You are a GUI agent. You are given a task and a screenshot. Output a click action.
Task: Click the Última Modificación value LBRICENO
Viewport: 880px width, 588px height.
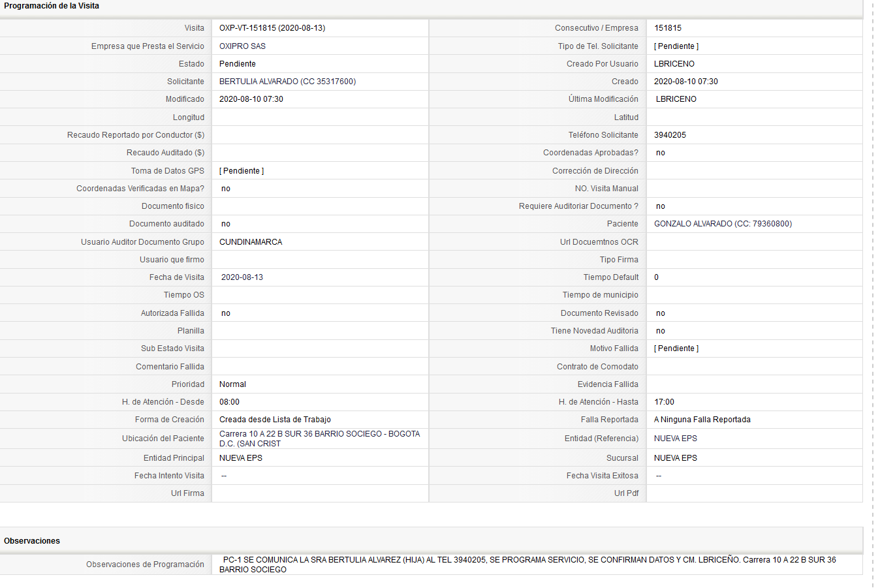[x=676, y=99]
